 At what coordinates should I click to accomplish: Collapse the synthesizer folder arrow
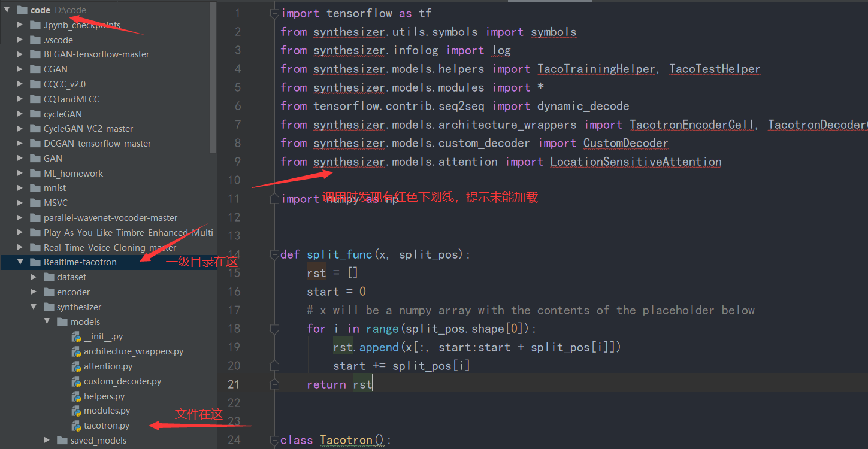(x=34, y=307)
